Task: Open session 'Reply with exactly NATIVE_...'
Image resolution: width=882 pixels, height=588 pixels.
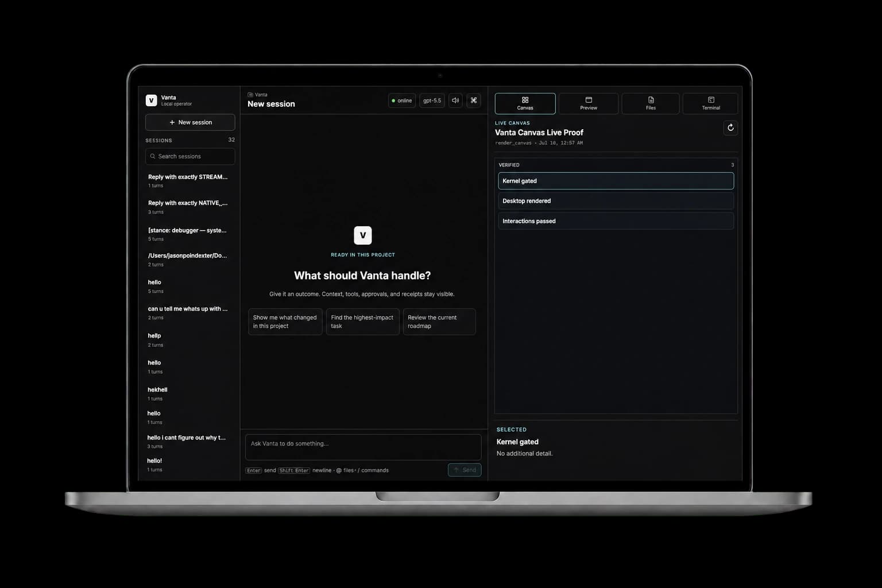Action: (x=189, y=207)
